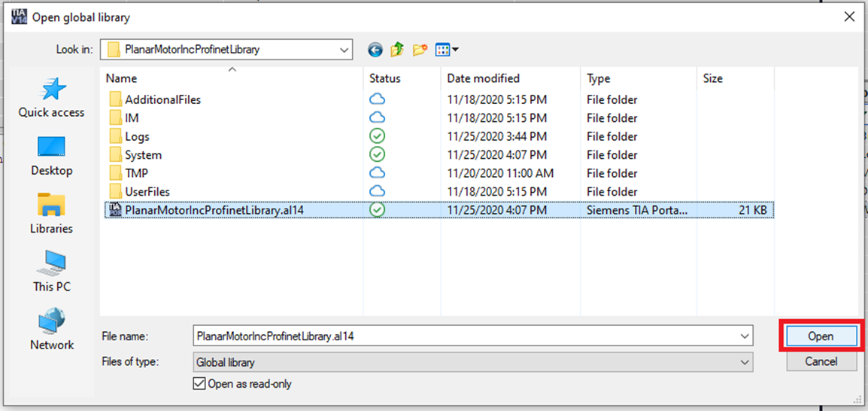Select This PC in sidebar
The width and height of the screenshot is (868, 411).
pyautogui.click(x=51, y=271)
